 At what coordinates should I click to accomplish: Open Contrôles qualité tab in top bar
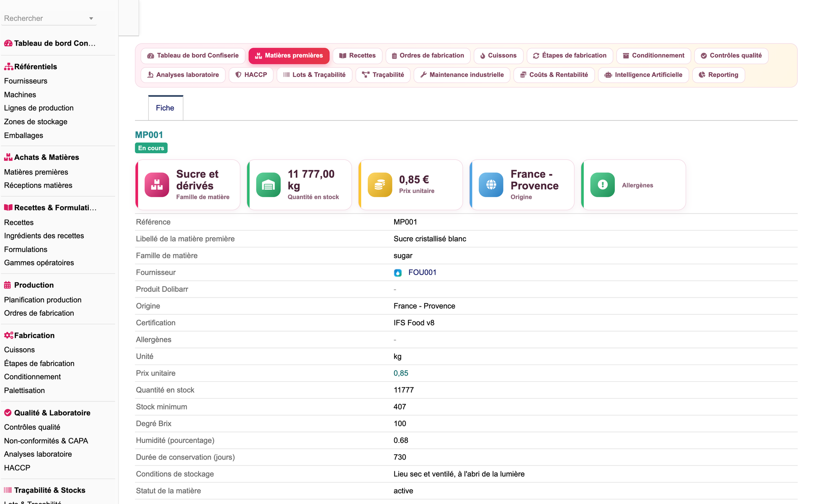(731, 56)
